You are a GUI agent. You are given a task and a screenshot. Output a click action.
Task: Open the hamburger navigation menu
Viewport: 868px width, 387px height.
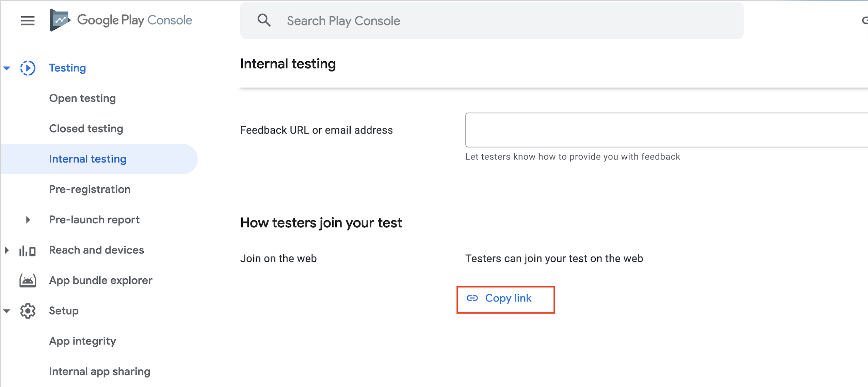click(28, 21)
